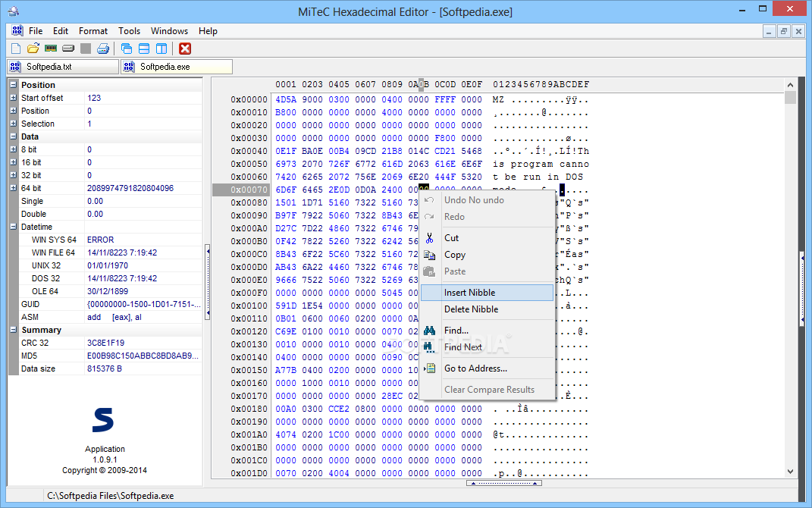Image resolution: width=812 pixels, height=508 pixels.
Task: Click the horizontal splitter handle below hex view
Action: [x=504, y=483]
